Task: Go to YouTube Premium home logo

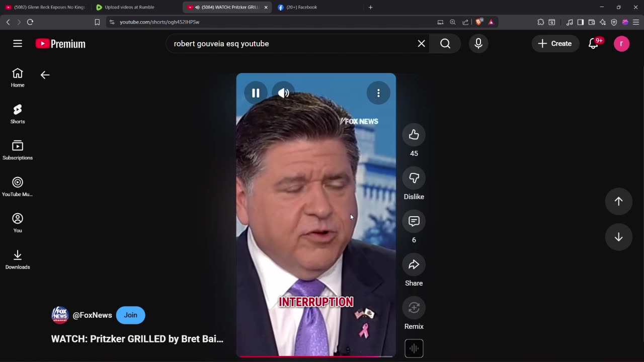Action: click(x=60, y=44)
